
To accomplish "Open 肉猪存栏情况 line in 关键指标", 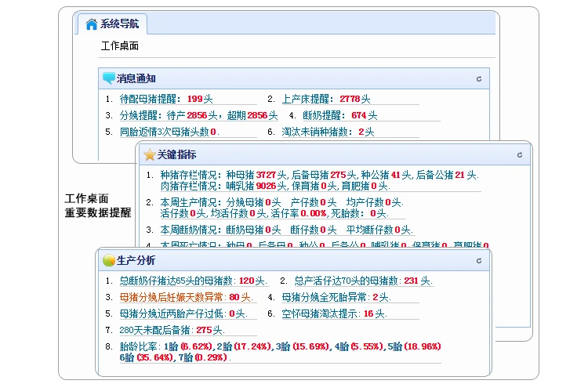I will pyautogui.click(x=275, y=186).
